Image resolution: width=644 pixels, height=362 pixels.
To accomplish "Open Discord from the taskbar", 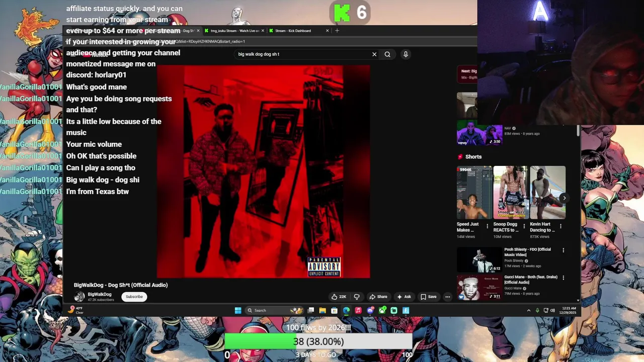I will (x=370, y=310).
